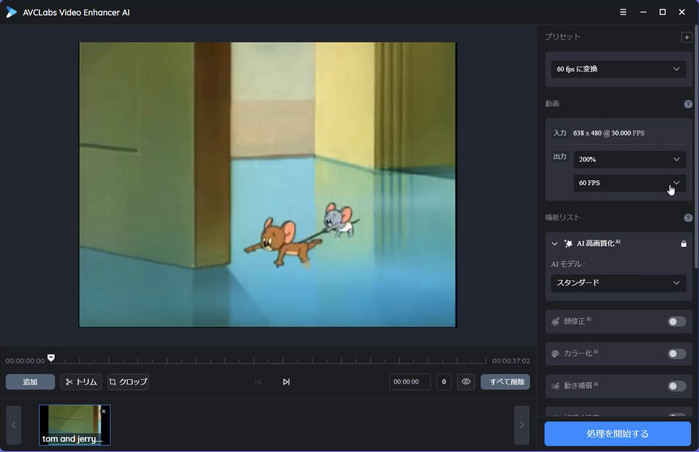Viewport: 699px width, 452px height.
Task: Click the 機能リスト heading
Action: coord(563,218)
